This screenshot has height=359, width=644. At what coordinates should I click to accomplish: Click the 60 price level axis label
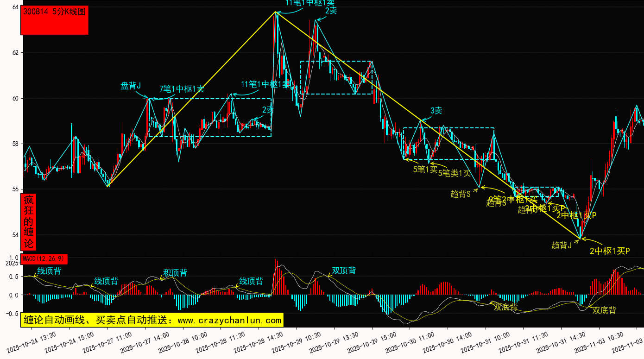point(15,98)
